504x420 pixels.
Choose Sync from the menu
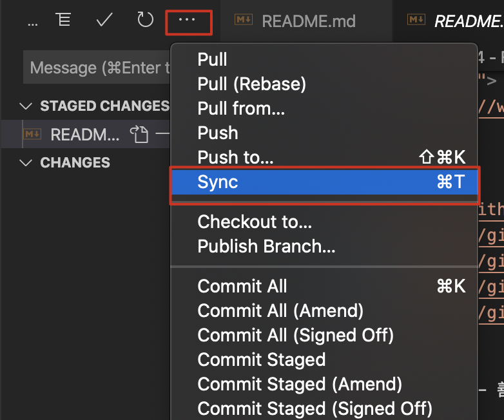pyautogui.click(x=325, y=182)
